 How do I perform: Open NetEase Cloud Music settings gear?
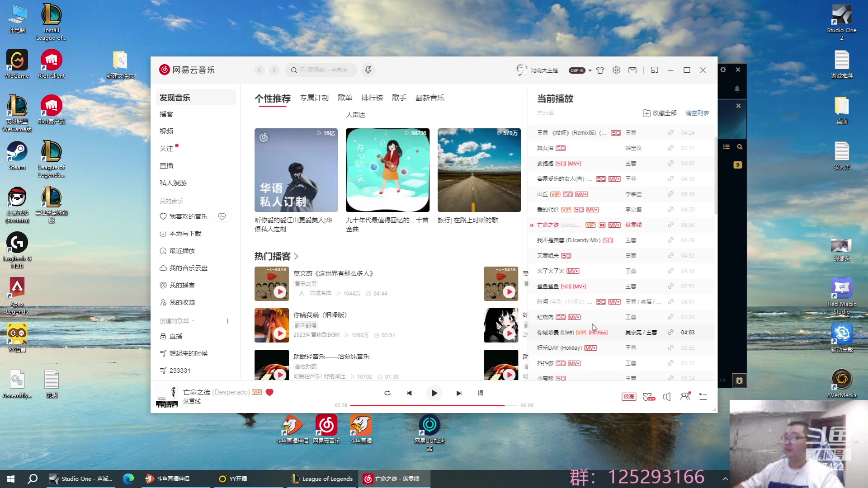coord(616,70)
